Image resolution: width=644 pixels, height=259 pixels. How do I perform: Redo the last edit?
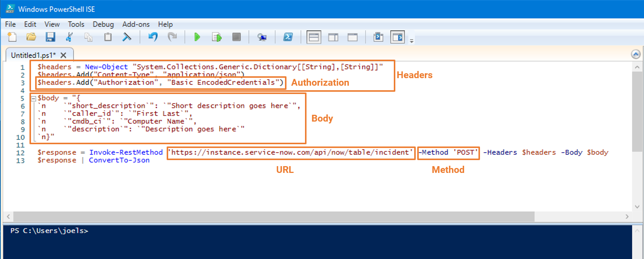[172, 37]
